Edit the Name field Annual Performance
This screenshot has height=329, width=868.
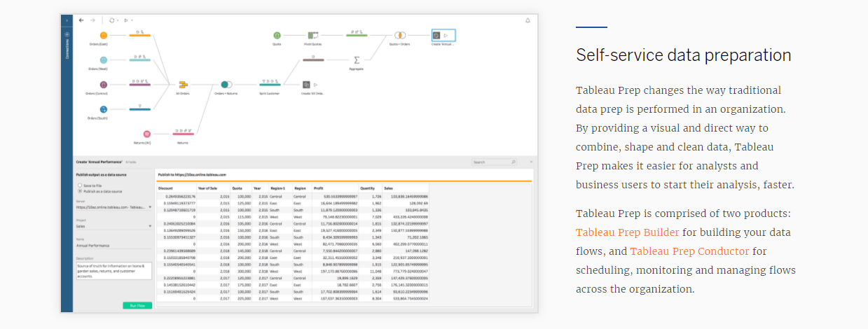pos(114,246)
